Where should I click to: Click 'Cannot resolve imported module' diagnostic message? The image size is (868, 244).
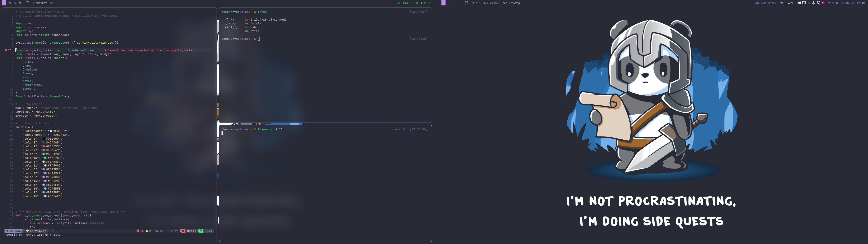point(151,50)
